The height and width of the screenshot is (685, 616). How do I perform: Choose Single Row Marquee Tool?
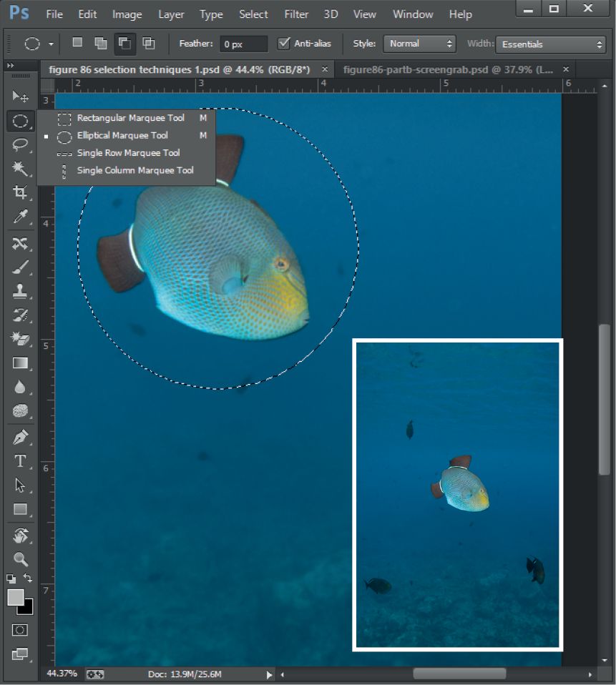(x=127, y=153)
